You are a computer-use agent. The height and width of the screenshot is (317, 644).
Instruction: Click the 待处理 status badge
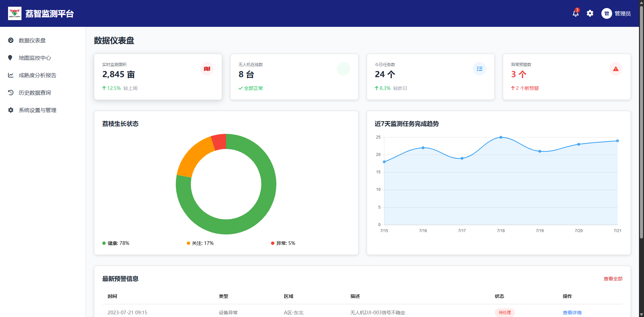coord(504,313)
